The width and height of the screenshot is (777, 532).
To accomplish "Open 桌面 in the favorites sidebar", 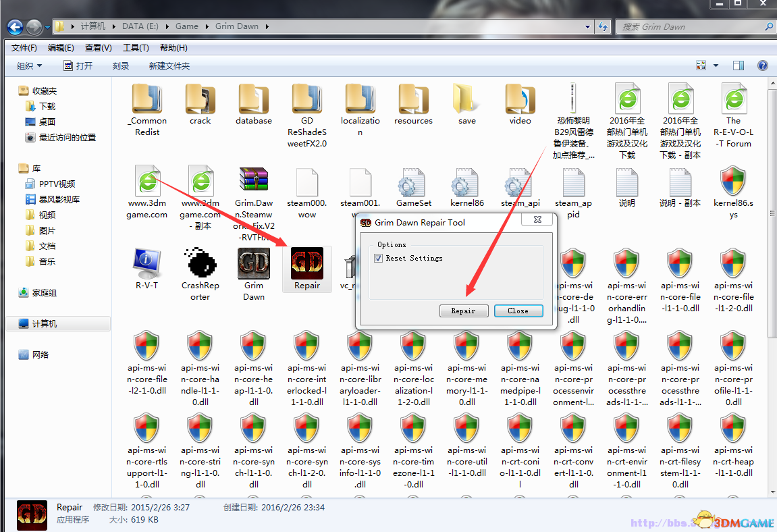I will (41, 122).
